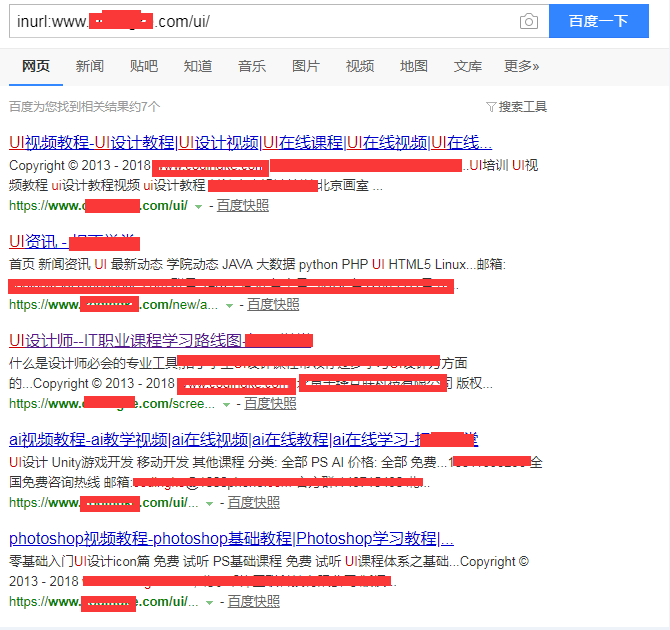Open 搜索工具 filter options

523,106
